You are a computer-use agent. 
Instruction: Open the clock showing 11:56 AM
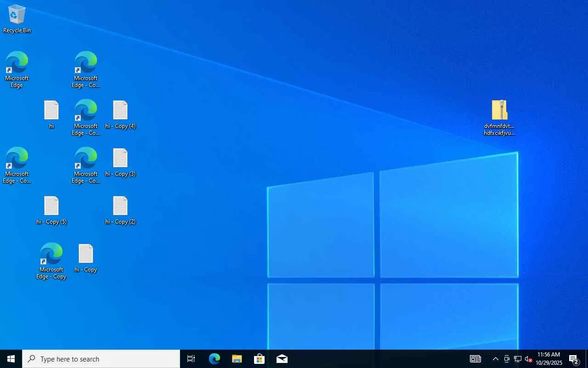(x=549, y=359)
